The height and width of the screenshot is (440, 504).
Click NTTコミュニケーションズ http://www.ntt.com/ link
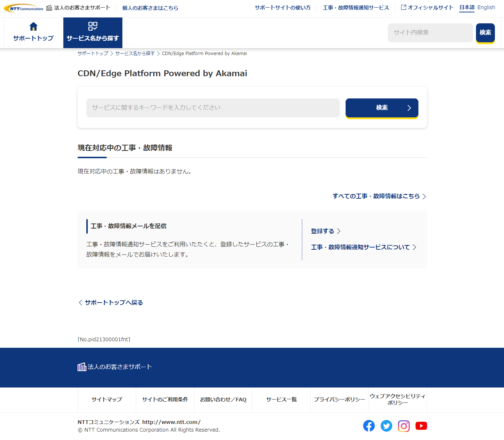[139, 422]
